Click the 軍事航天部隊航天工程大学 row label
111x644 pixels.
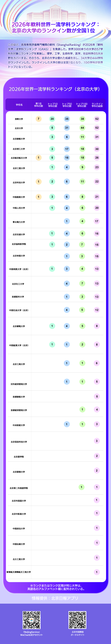pyautogui.click(x=19, y=572)
